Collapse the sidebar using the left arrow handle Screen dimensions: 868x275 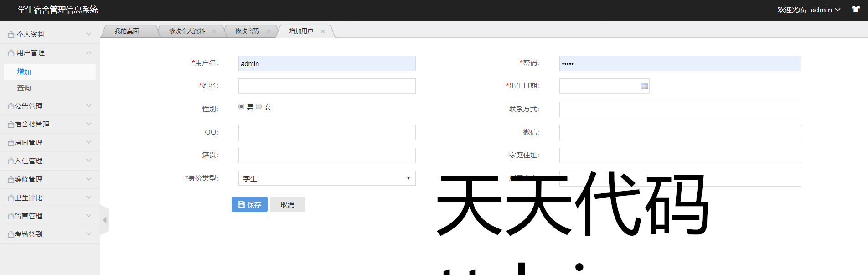click(x=105, y=220)
